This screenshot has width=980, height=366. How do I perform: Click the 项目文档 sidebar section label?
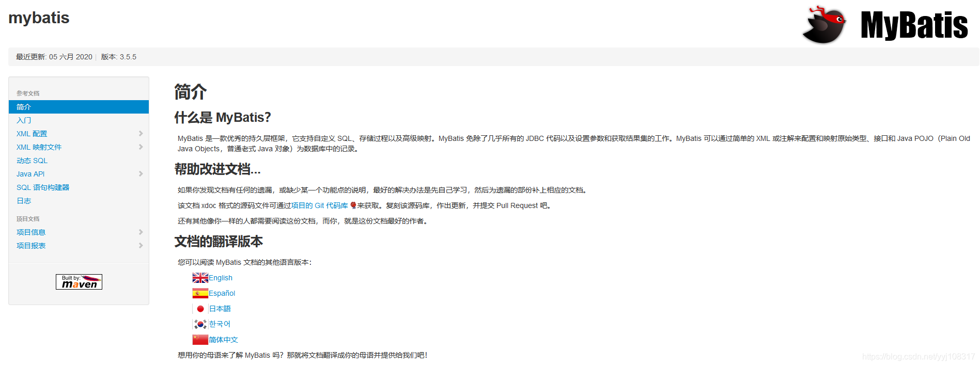click(x=28, y=219)
